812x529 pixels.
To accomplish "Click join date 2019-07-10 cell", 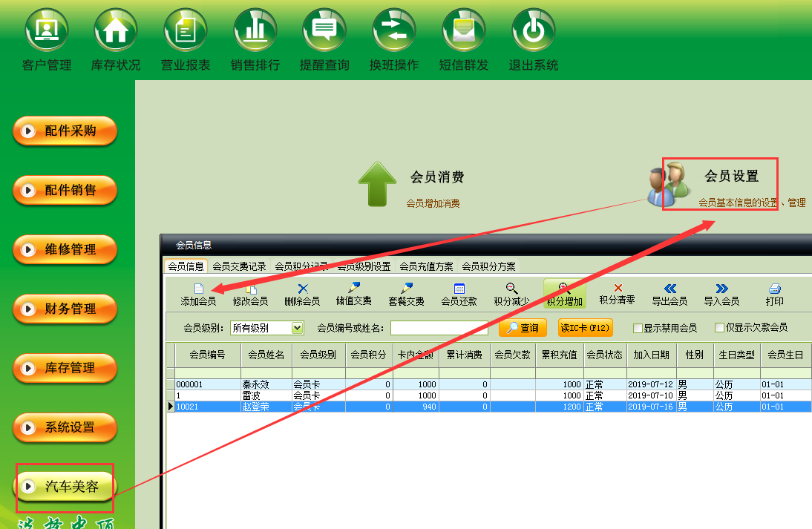I will [x=652, y=395].
